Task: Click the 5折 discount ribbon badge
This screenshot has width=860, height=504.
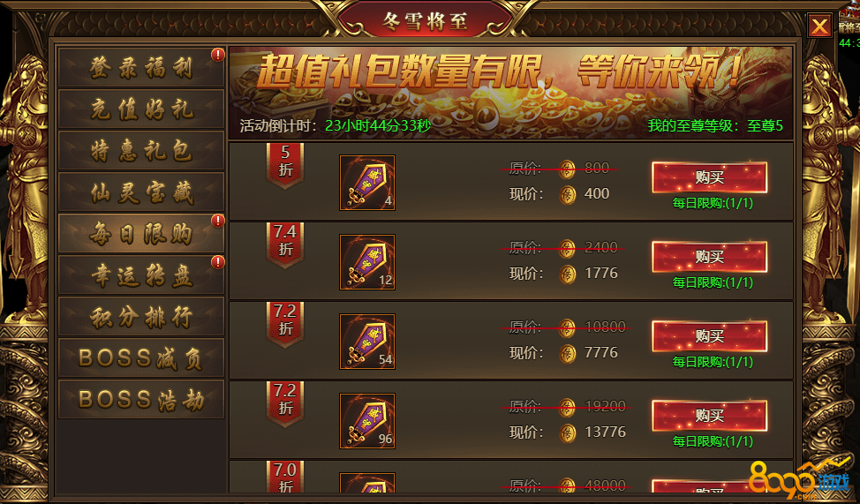Action: tap(285, 165)
